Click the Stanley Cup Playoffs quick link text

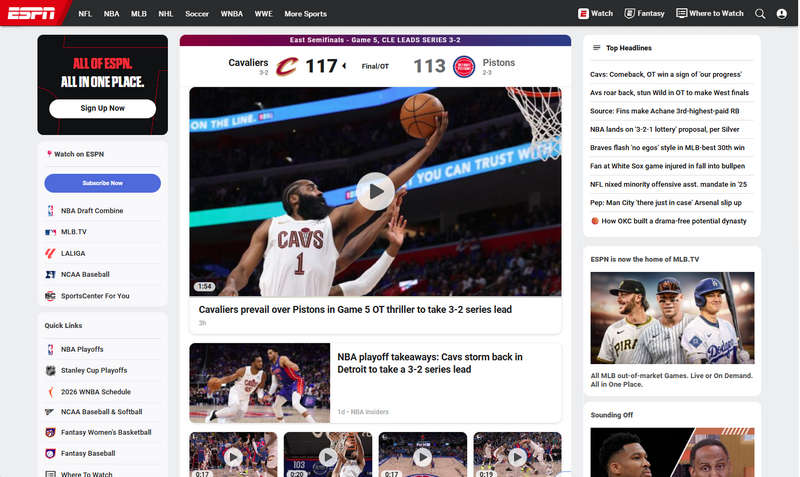tap(94, 371)
